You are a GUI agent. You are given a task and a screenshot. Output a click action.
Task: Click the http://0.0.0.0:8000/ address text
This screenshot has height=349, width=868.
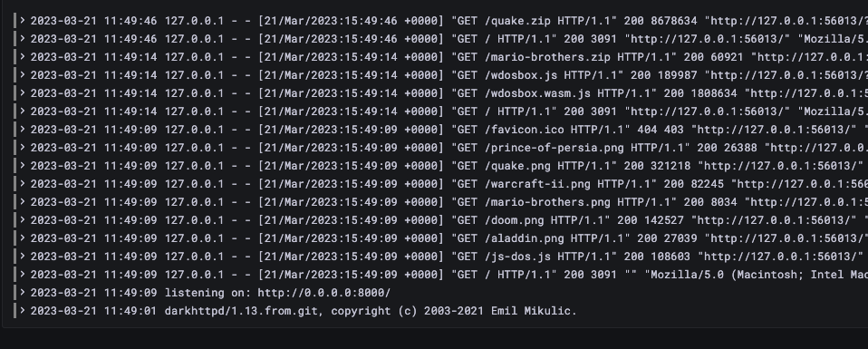point(323,293)
